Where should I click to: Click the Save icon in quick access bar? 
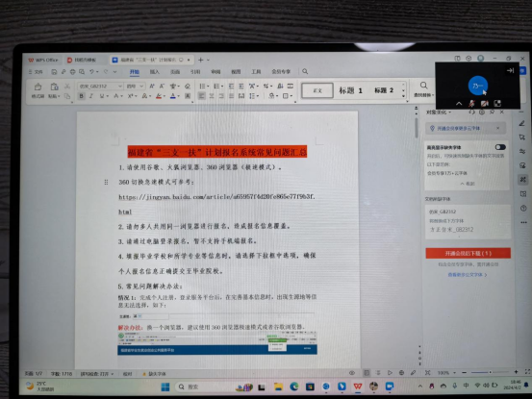(x=54, y=72)
